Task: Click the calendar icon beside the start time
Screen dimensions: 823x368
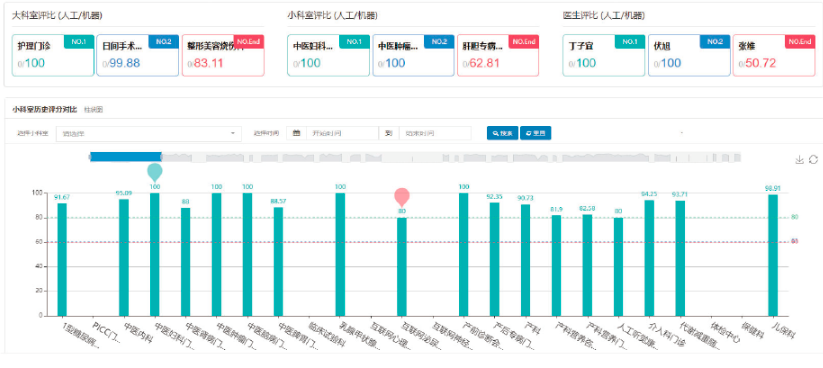Action: pos(296,133)
